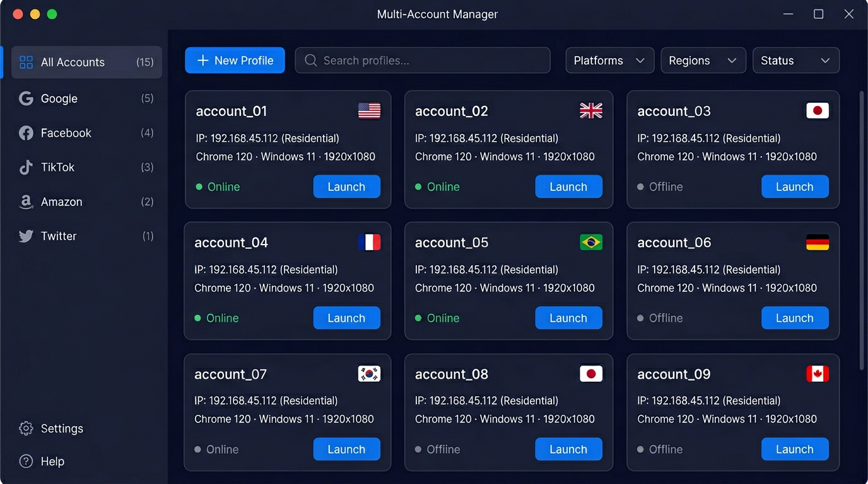
Task: Click the Canada flag on account_09
Action: (x=818, y=374)
